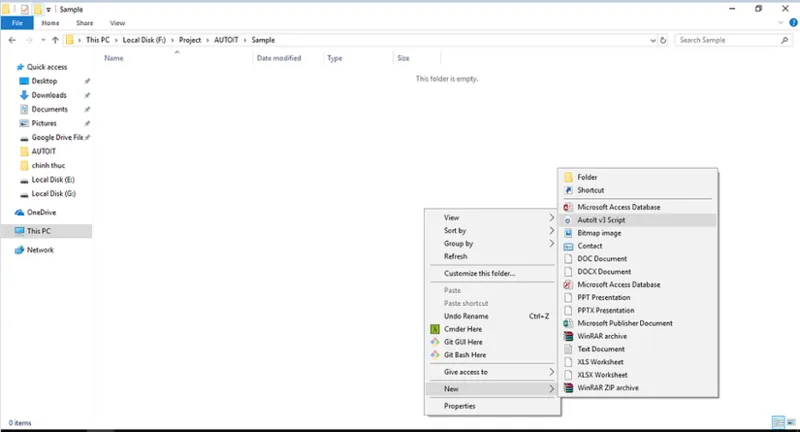Click the Refresh icon beside address bar
This screenshot has width=800, height=432.
click(x=663, y=40)
